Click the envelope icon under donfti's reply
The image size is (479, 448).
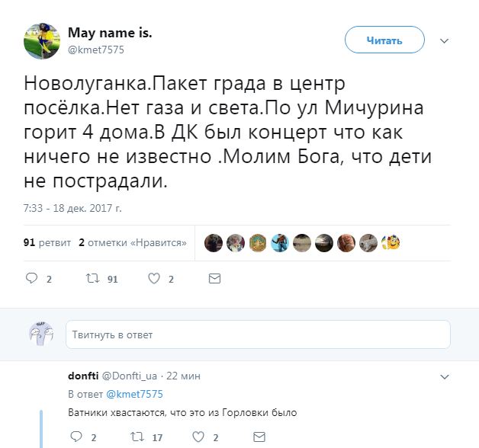tap(258, 437)
